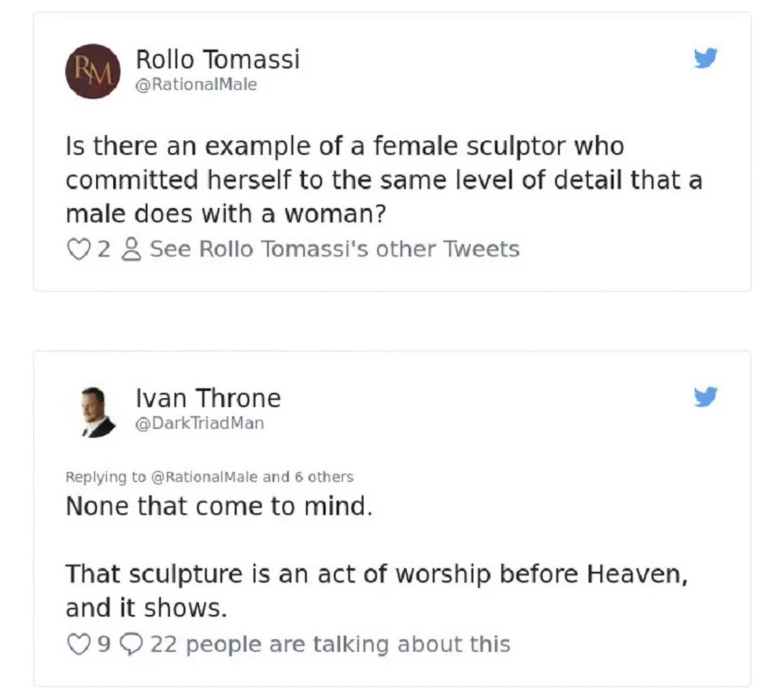Viewport: 784px width, 696px height.
Task: Like Rollo Tomassi's tweet with the heart icon
Action: tap(77, 249)
